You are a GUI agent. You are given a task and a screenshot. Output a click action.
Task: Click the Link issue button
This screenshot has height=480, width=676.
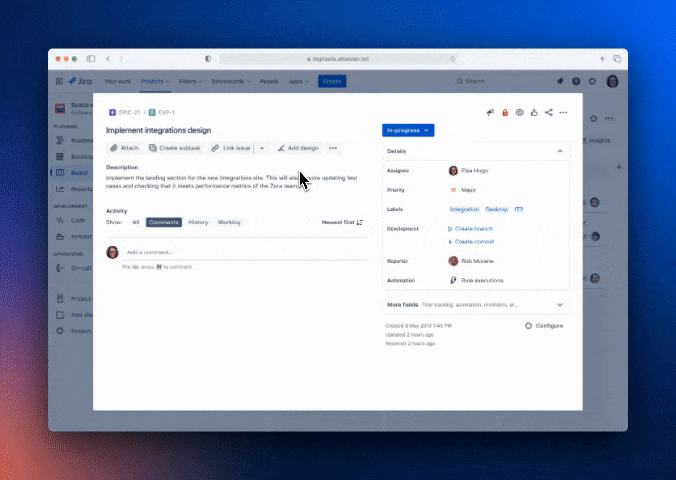231,148
